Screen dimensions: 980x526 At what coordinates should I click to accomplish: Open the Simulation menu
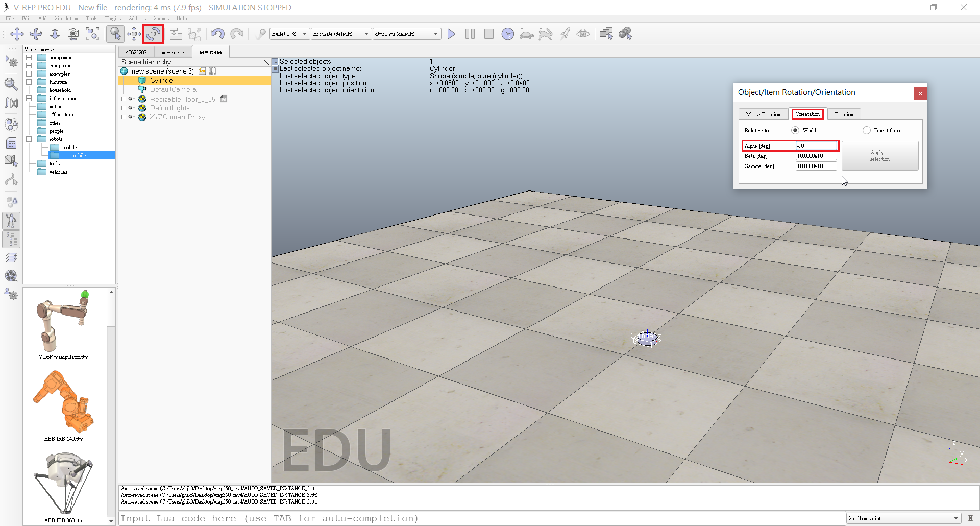click(66, 18)
